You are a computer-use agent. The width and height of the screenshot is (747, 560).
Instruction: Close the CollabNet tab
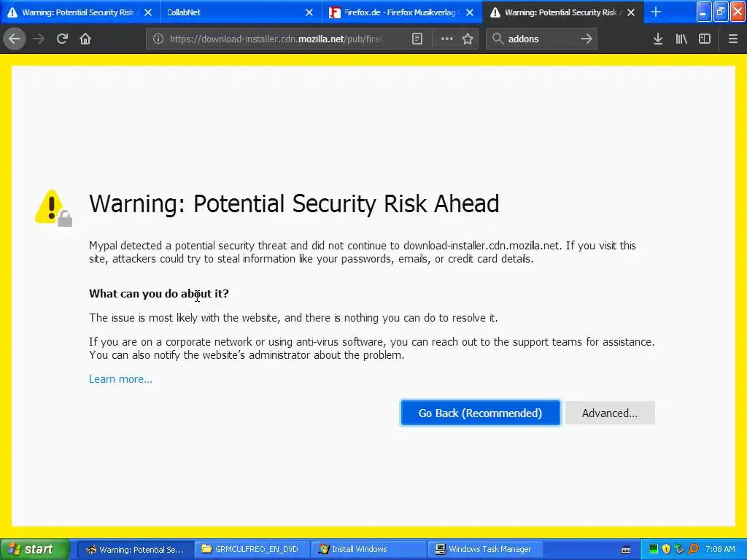point(309,12)
